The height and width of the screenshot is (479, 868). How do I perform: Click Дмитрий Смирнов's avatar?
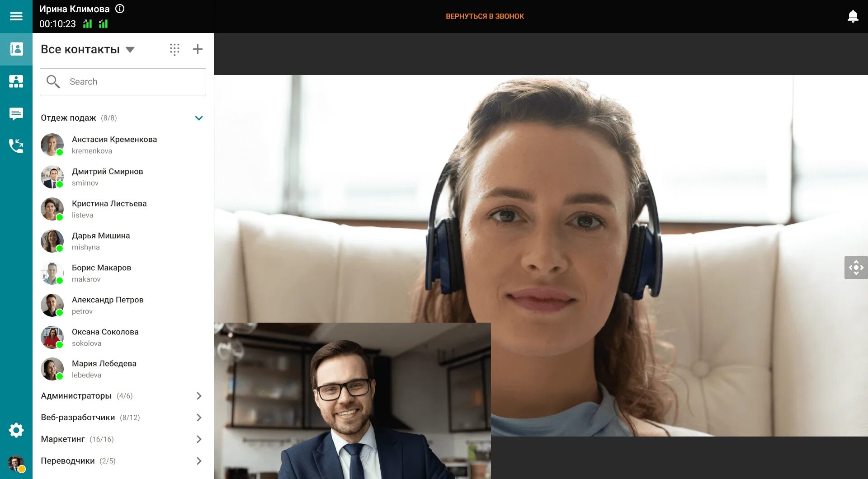(x=52, y=177)
